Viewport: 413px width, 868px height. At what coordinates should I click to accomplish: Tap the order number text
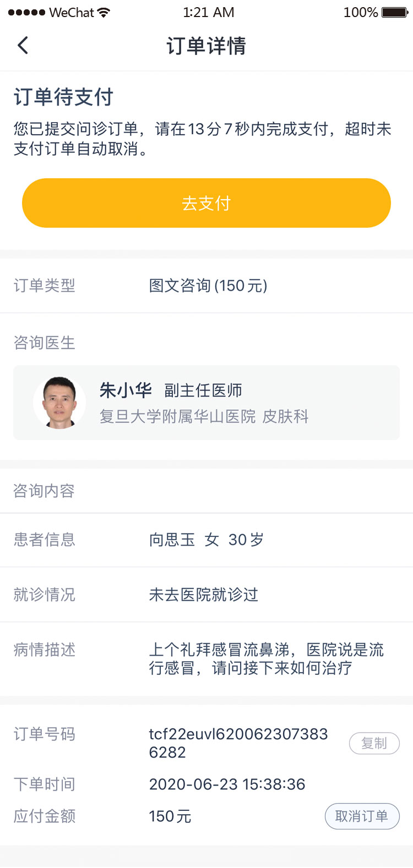pyautogui.click(x=238, y=743)
